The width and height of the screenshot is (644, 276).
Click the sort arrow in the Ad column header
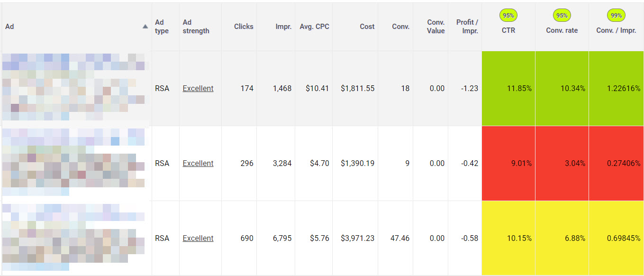click(x=145, y=27)
